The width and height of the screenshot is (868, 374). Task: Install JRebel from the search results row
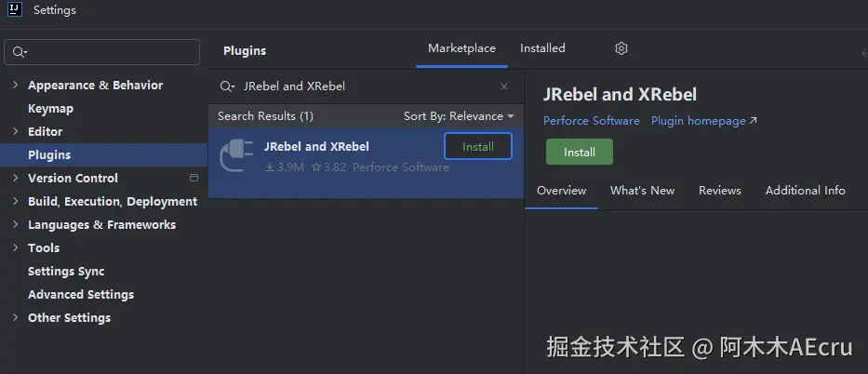point(478,147)
